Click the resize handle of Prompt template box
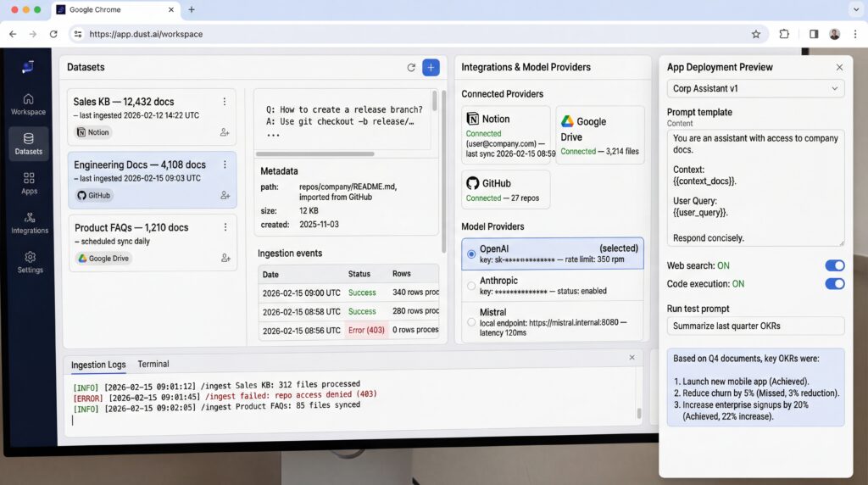Image resolution: width=868 pixels, height=485 pixels. (x=842, y=243)
